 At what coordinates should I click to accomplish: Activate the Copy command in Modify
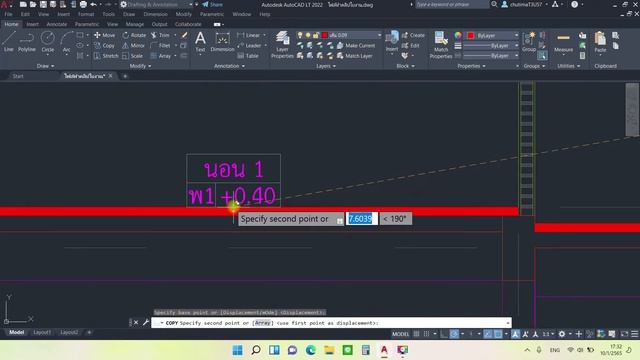(x=104, y=45)
